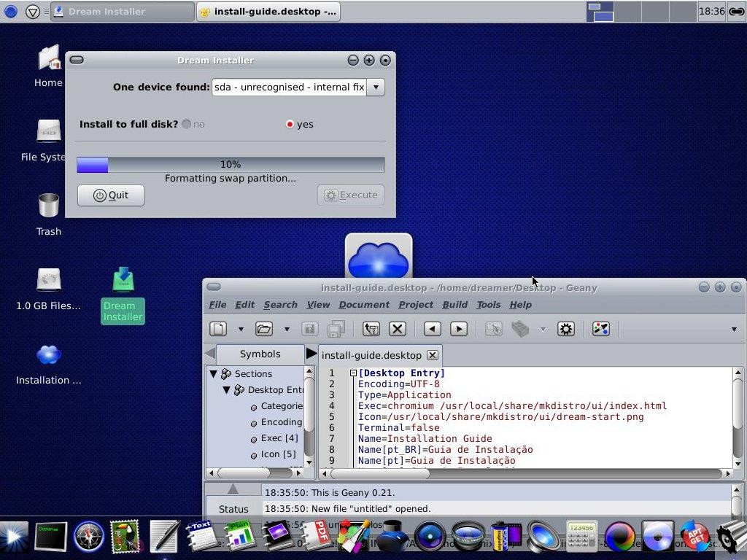Open the disc media icon in dock

pyautogui.click(x=657, y=537)
